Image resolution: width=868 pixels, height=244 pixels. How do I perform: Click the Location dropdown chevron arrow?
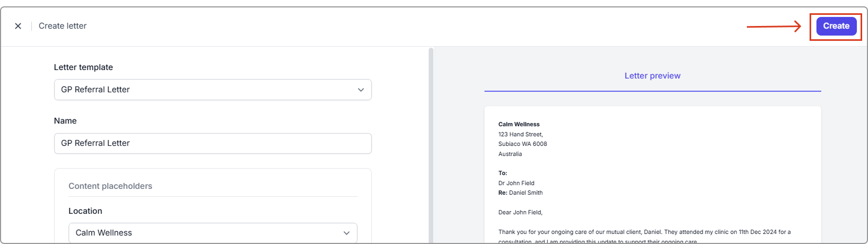click(x=346, y=233)
